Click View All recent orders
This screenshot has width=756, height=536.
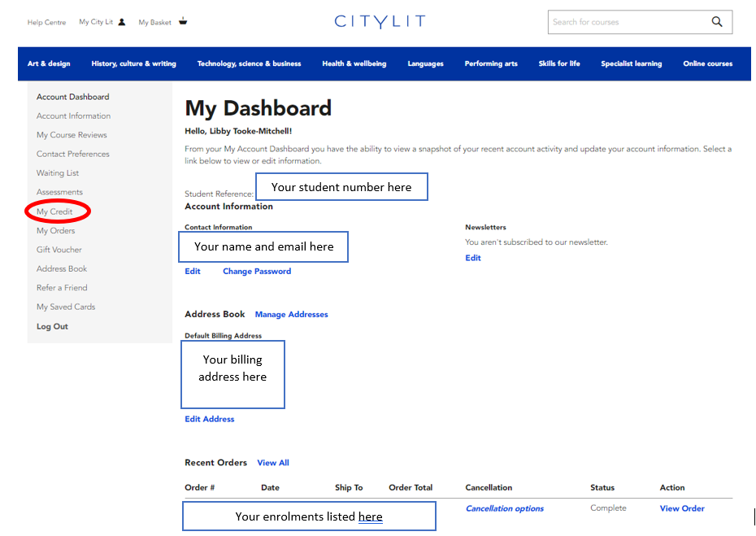click(273, 463)
